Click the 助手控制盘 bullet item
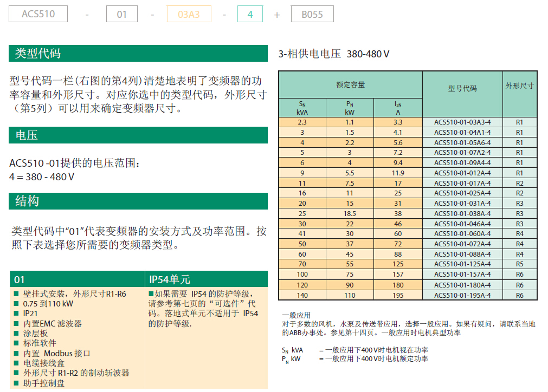The height and width of the screenshot is (392, 548). click(39, 383)
